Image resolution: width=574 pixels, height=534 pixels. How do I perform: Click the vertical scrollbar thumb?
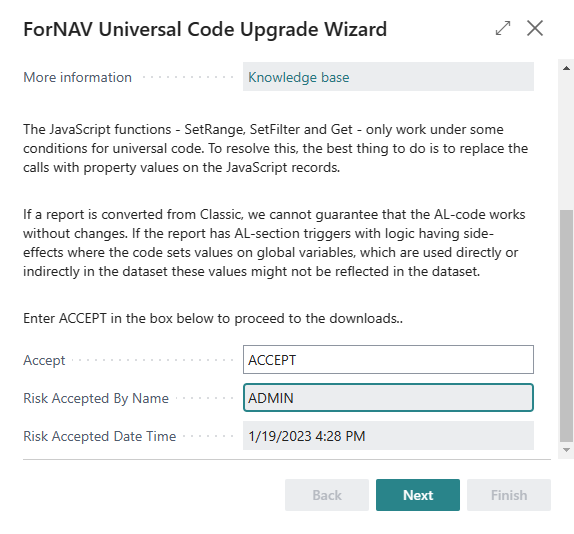566,326
